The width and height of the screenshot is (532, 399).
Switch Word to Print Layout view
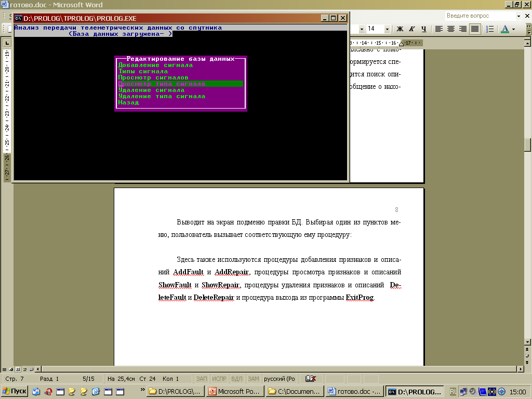[x=18, y=369]
